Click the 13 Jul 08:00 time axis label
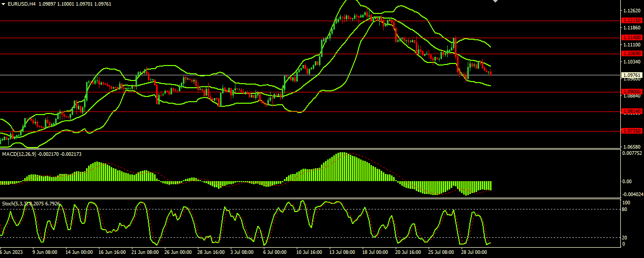This screenshot has width=644, height=258. point(343,253)
